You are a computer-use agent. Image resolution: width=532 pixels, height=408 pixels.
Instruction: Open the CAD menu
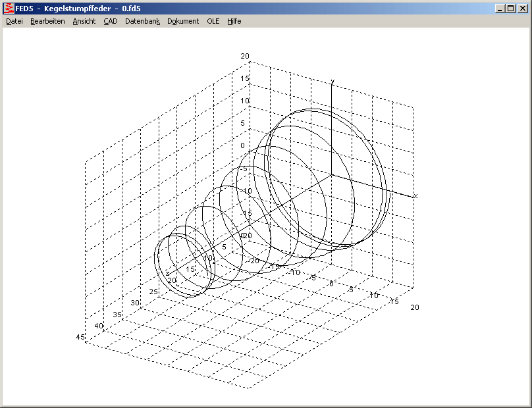[x=110, y=21]
